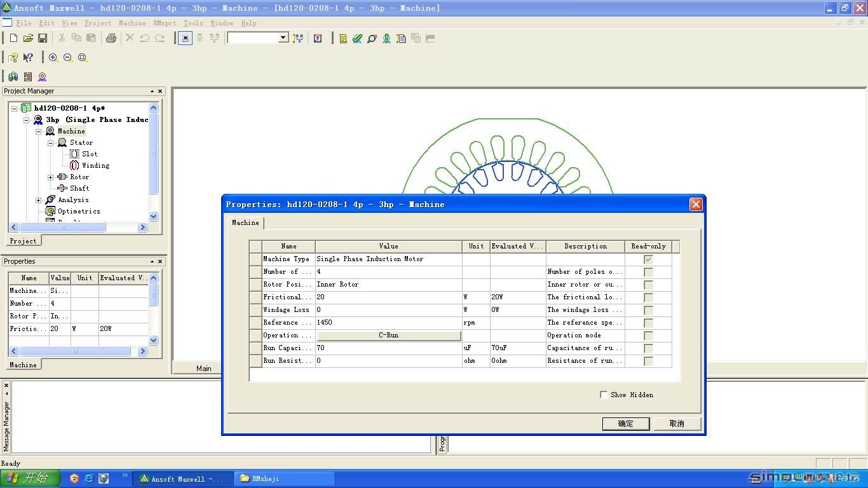Viewport: 868px width, 488px height.
Task: Select the Slot item in project tree
Action: (90, 154)
